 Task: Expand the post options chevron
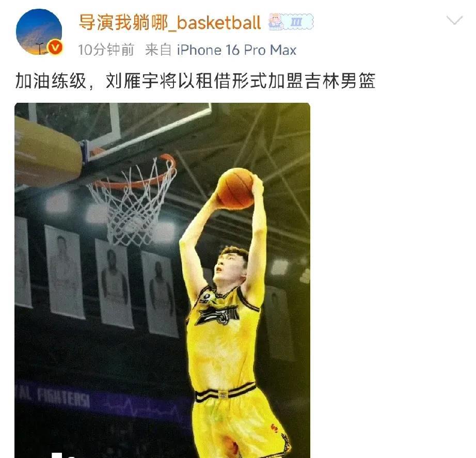[x=454, y=20]
